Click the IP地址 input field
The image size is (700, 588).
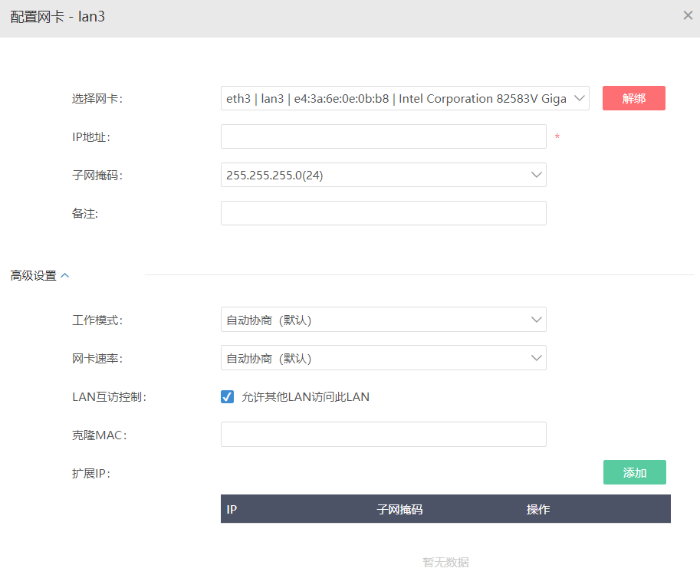[x=383, y=136]
